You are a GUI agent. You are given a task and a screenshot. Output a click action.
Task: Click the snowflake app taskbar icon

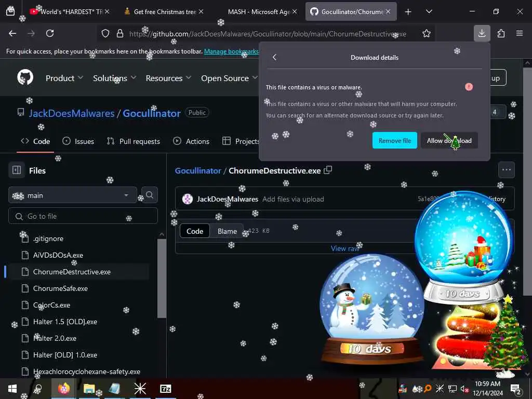[140, 389]
